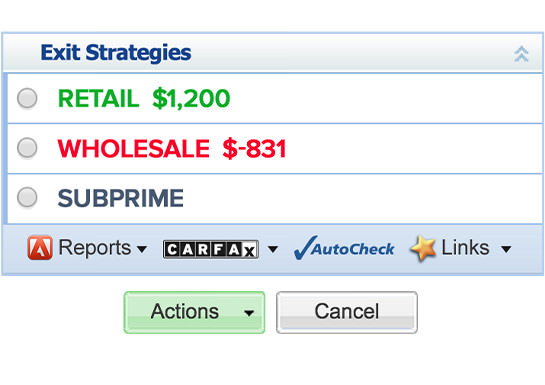This screenshot has height=385, width=545.
Task: Collapse the Exit Strategies panel chevron
Action: click(x=521, y=54)
